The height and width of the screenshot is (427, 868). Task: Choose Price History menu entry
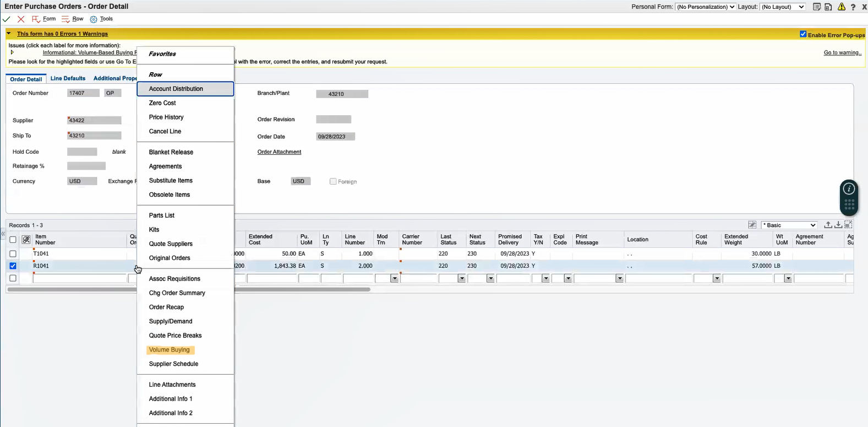click(185, 117)
